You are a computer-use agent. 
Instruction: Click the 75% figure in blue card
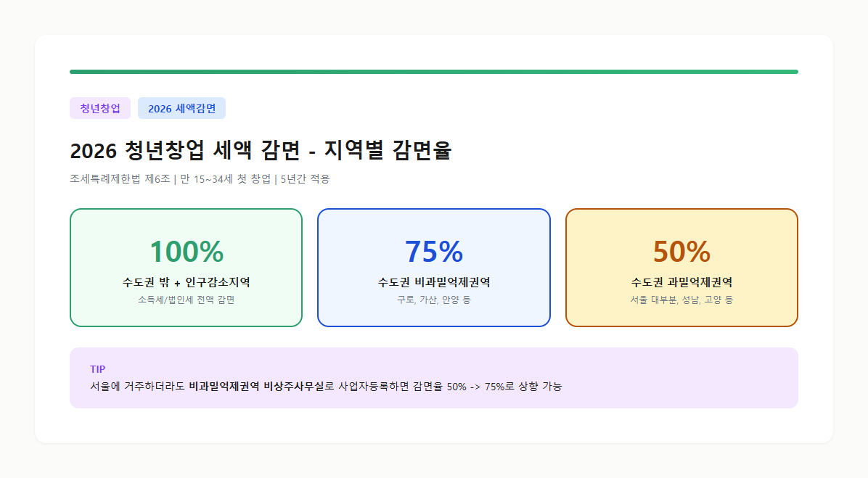coord(434,252)
